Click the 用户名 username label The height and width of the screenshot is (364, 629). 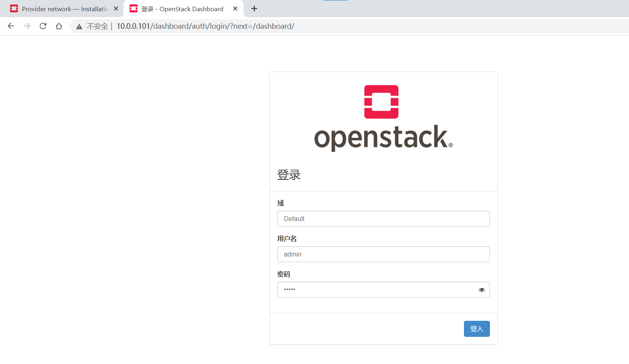click(287, 239)
